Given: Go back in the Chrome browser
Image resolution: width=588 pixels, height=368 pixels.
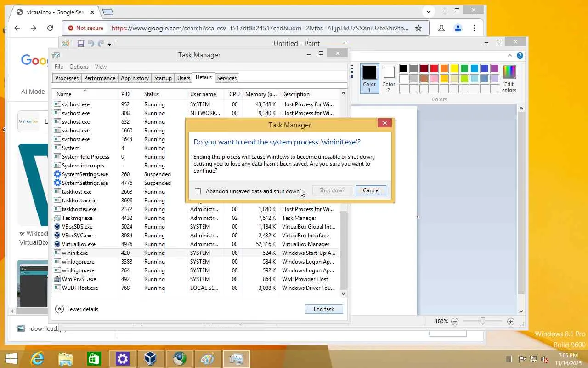Looking at the screenshot, I should [x=17, y=28].
